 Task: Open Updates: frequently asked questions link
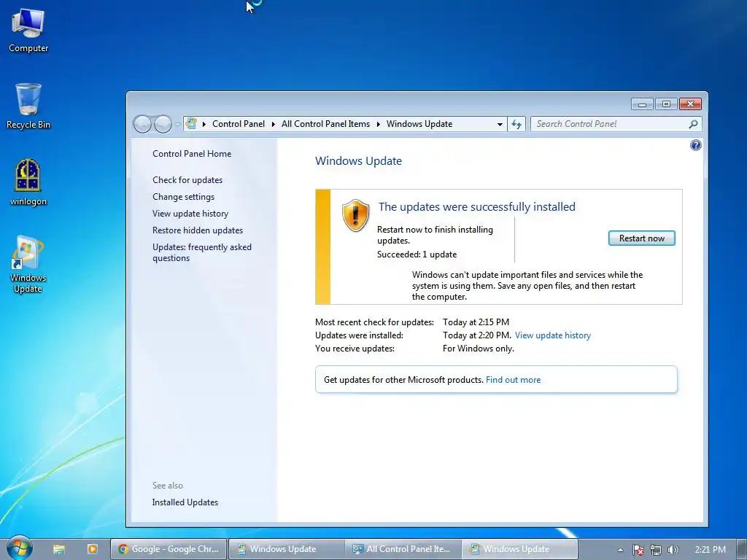[202, 252]
